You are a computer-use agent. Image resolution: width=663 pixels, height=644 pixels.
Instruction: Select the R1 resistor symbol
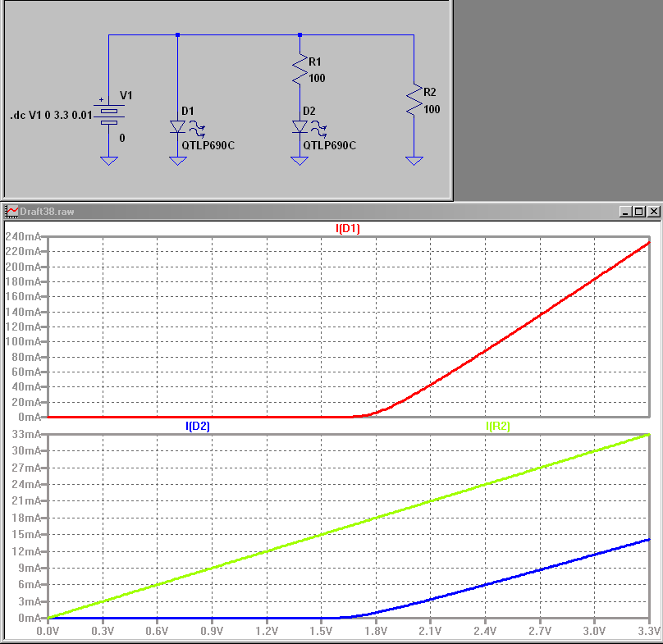pos(299,70)
